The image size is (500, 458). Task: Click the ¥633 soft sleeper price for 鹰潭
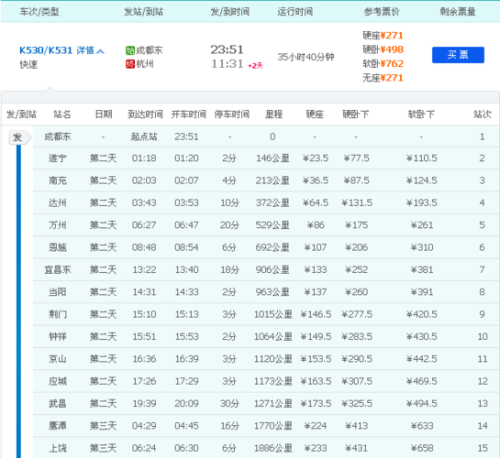[422, 426]
